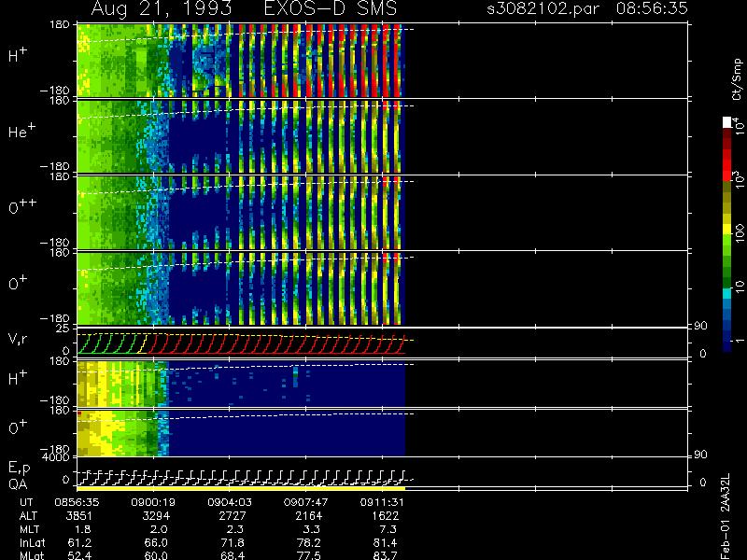This screenshot has height=560, width=747.
Task: Click the He+ panel label
Action: pos(21,131)
